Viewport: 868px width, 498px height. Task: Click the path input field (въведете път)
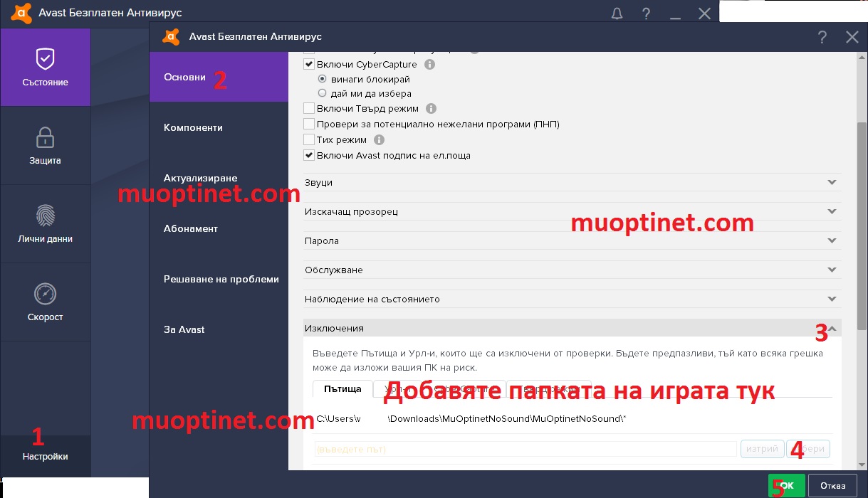pyautogui.click(x=525, y=450)
